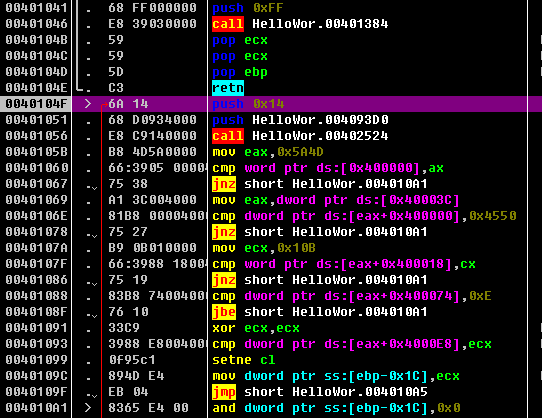Click hex bytes '68 D0934000'
This screenshot has height=418, width=542.
[152, 120]
